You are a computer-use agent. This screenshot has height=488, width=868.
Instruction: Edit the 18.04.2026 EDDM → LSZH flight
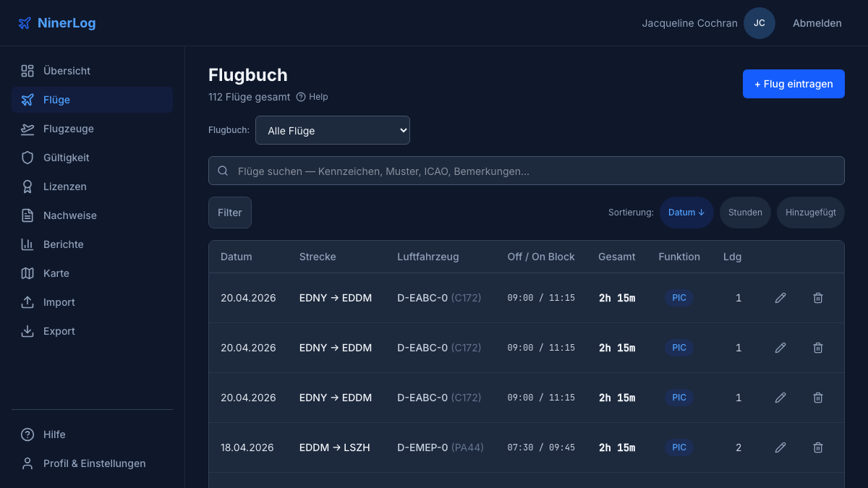click(780, 448)
